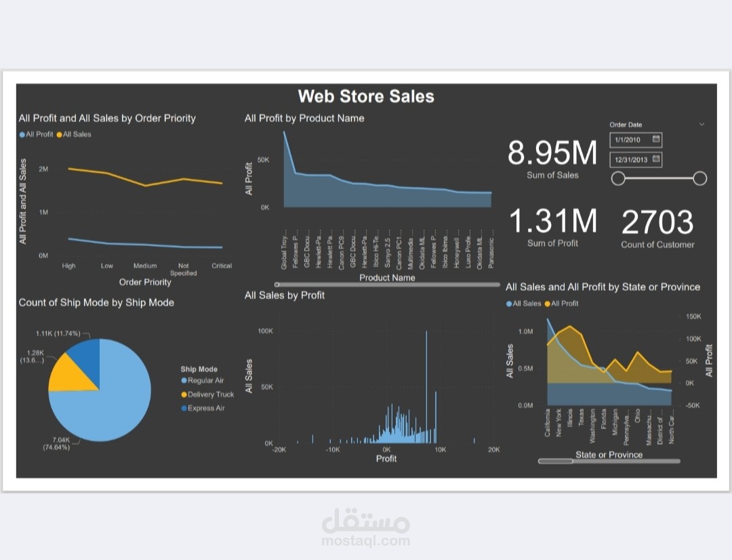732x560 pixels.
Task: Click the Product Name chart horizontal scrollbar
Action: (387, 285)
